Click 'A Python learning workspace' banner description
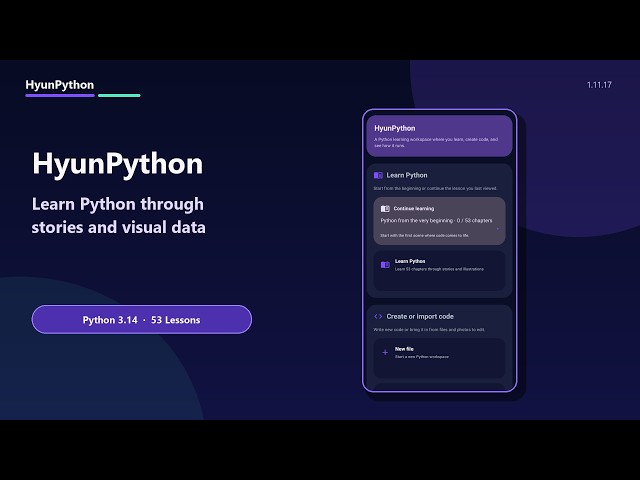The width and height of the screenshot is (640, 480). (436, 142)
